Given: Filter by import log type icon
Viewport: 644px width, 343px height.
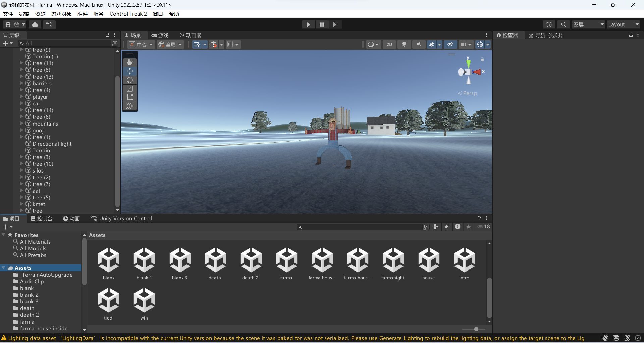Looking at the screenshot, I should tap(458, 227).
